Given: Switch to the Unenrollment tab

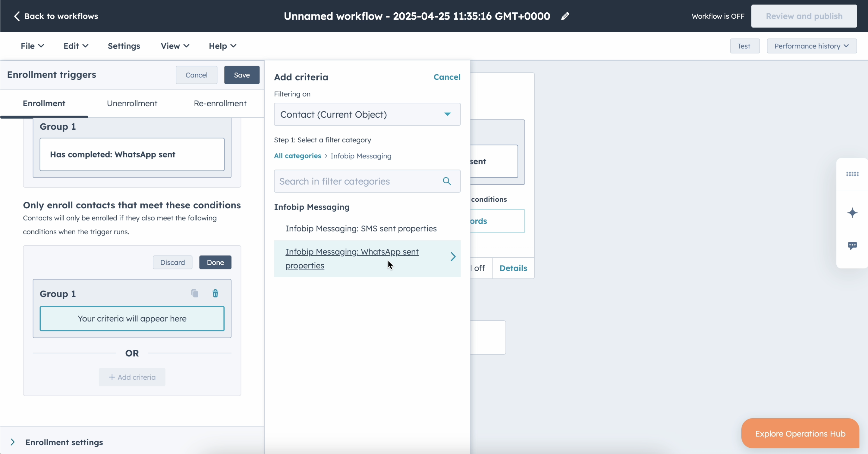Looking at the screenshot, I should pos(132,103).
